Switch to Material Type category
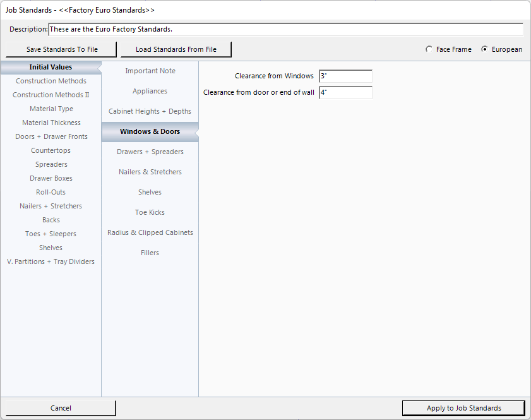 coord(51,109)
